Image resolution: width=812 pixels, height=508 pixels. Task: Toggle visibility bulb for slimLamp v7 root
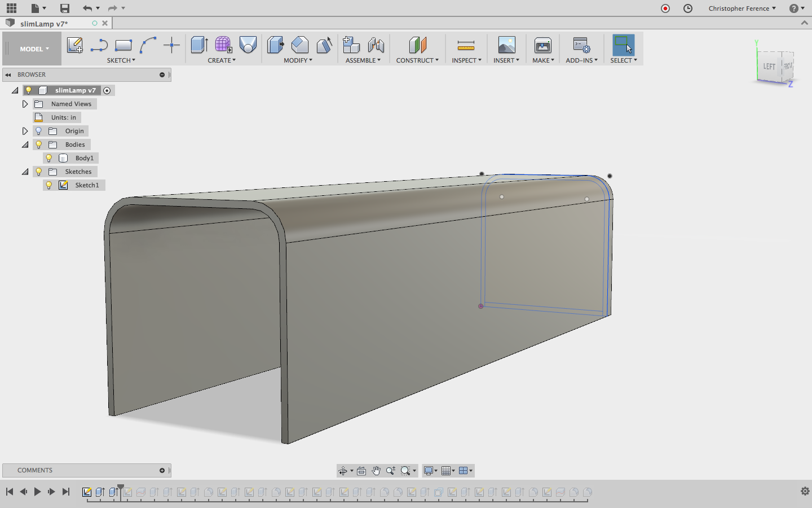(29, 90)
